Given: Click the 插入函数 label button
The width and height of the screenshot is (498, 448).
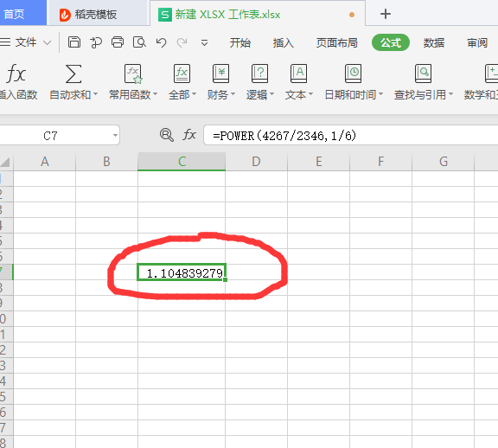Looking at the screenshot, I should 18,94.
